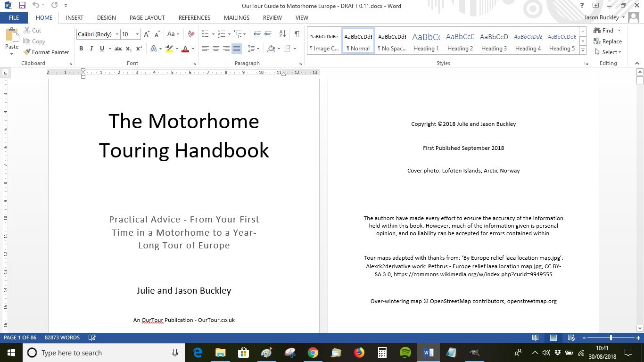
Task: Toggle the strikethrough formatting
Action: point(118,49)
